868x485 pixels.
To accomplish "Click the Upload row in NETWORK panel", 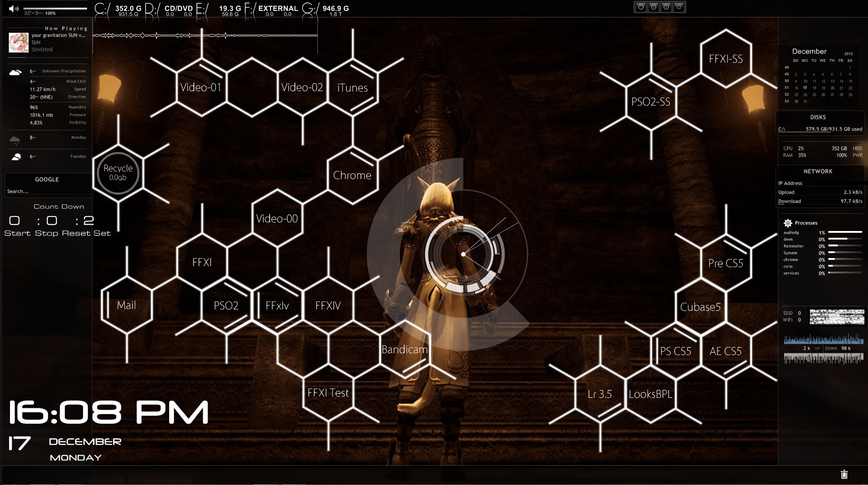I will click(820, 192).
